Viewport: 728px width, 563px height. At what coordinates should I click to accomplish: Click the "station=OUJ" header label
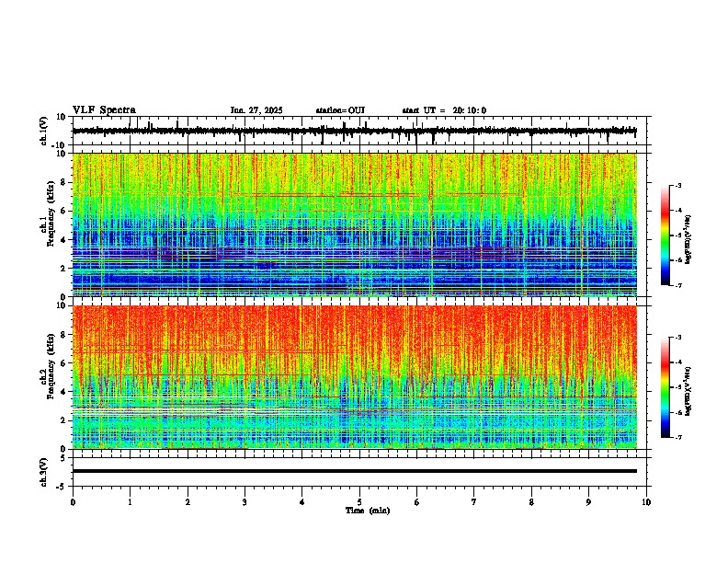340,110
